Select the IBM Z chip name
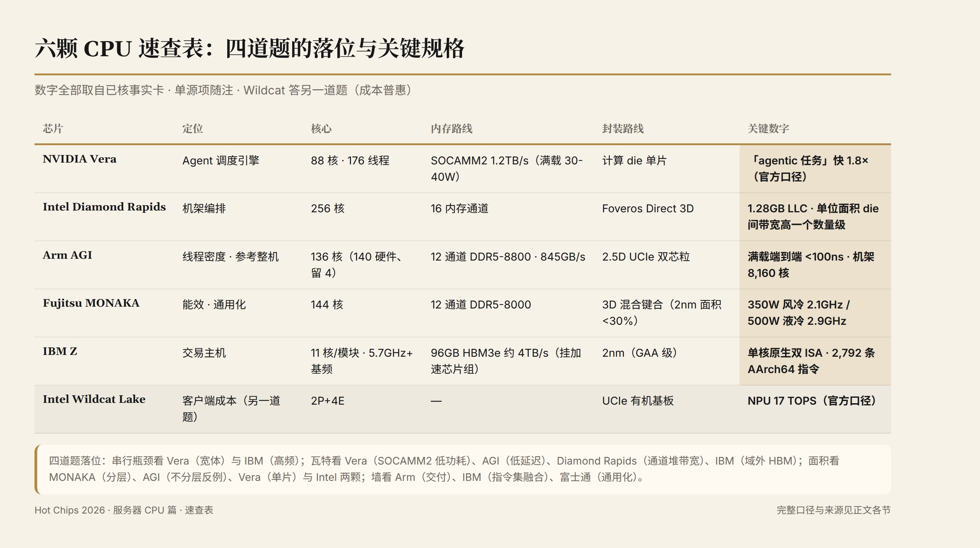The image size is (980, 548). point(60,351)
